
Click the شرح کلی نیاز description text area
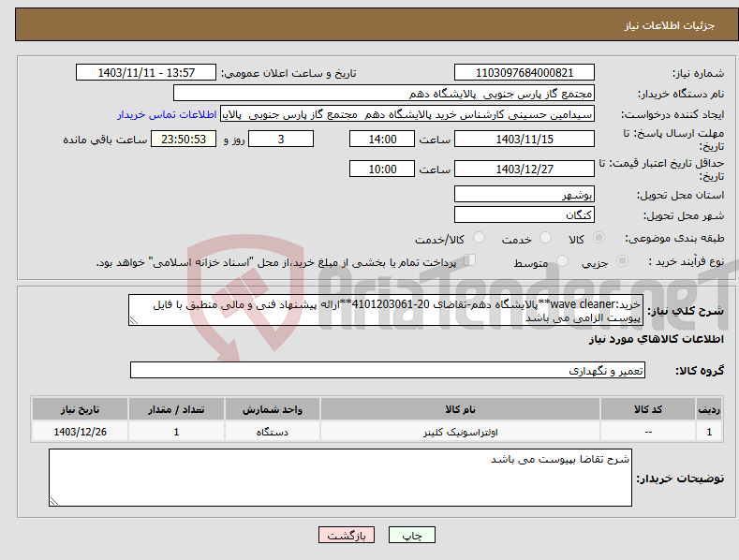tap(386, 310)
